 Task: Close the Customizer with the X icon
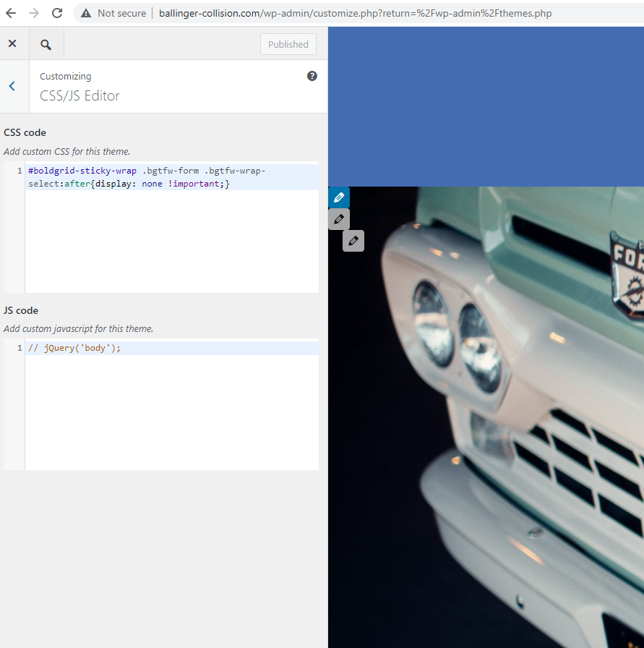tap(12, 43)
